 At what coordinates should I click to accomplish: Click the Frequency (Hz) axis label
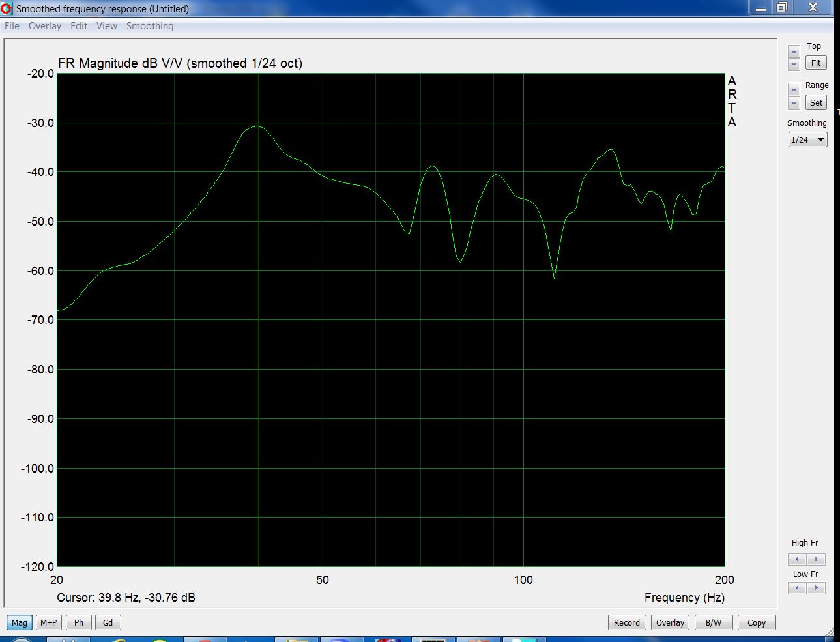click(x=684, y=598)
